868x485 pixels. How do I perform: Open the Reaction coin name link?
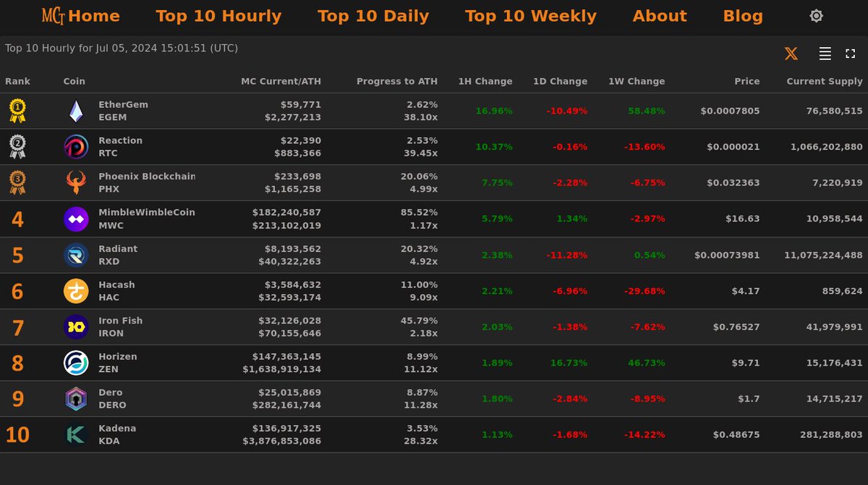click(x=121, y=140)
